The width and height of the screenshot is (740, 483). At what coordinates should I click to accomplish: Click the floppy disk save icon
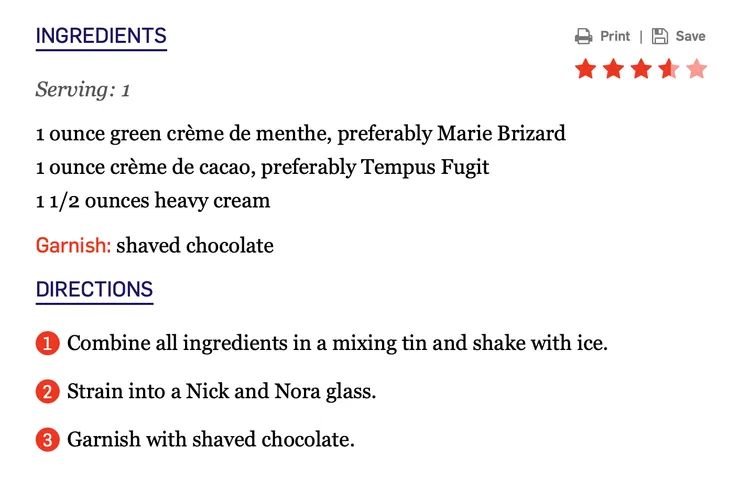[660, 37]
